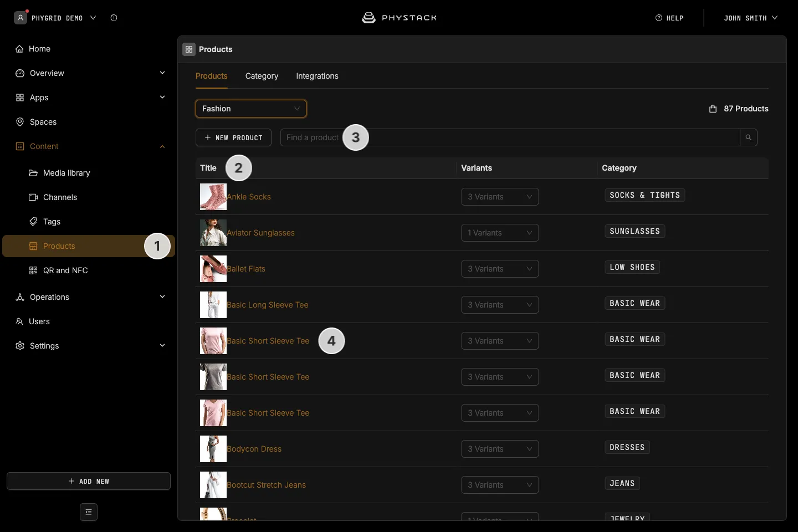Click the Tags icon in sidebar
This screenshot has height=532, width=798.
[33, 222]
